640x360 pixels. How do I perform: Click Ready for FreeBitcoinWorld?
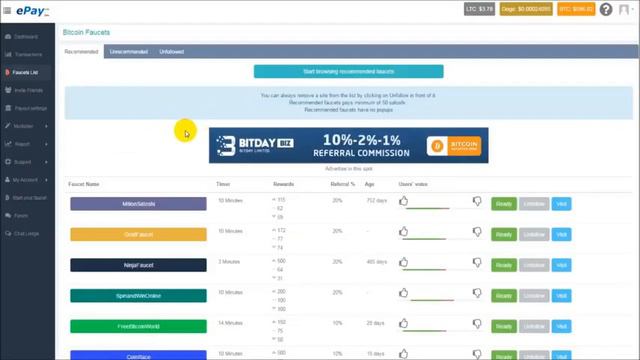[x=504, y=326]
